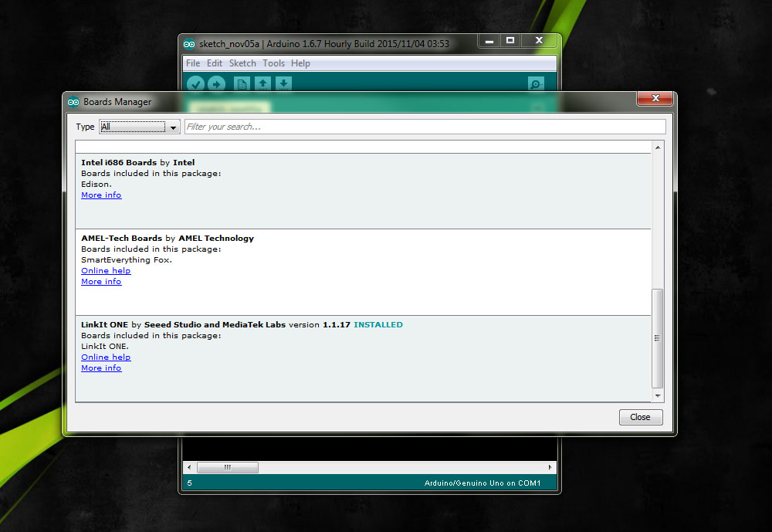The image size is (772, 532).
Task: Click the Save sketch down-arrow icon
Action: point(283,83)
